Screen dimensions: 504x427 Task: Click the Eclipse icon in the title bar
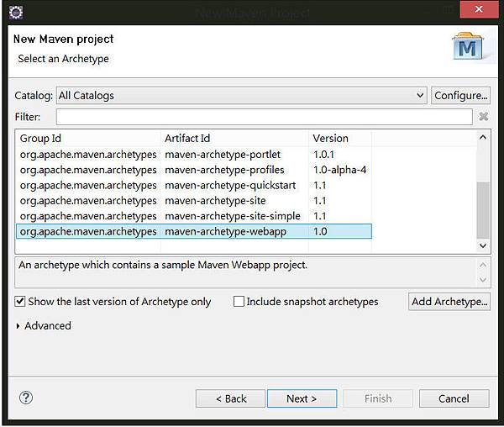pyautogui.click(x=16, y=13)
